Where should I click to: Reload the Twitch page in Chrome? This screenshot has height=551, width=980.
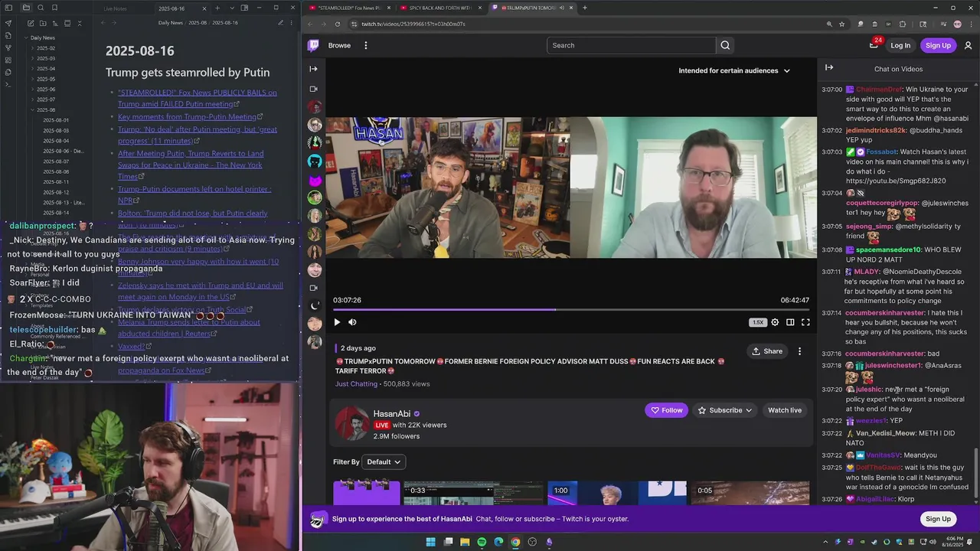pyautogui.click(x=338, y=24)
